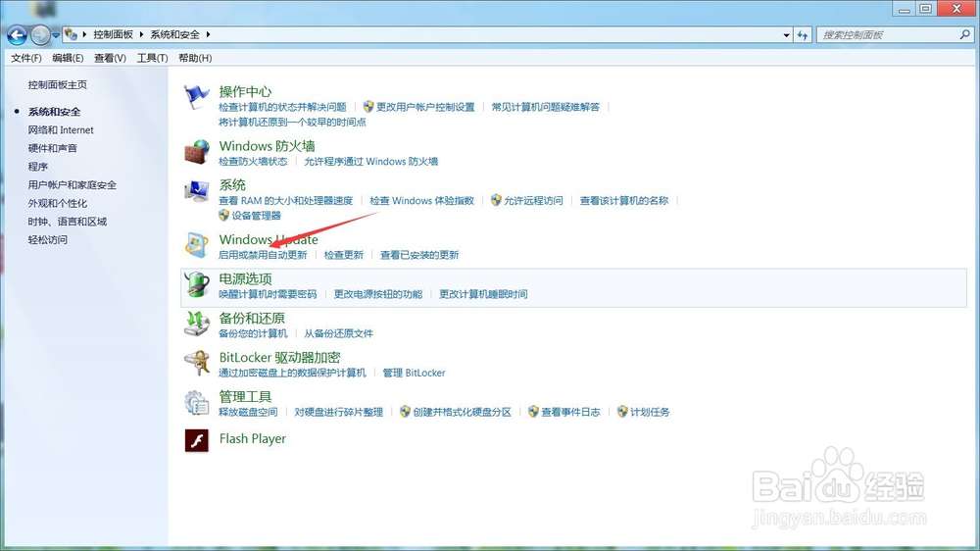Click shield icon beside 创建并格式化硬盘分区

coord(405,412)
